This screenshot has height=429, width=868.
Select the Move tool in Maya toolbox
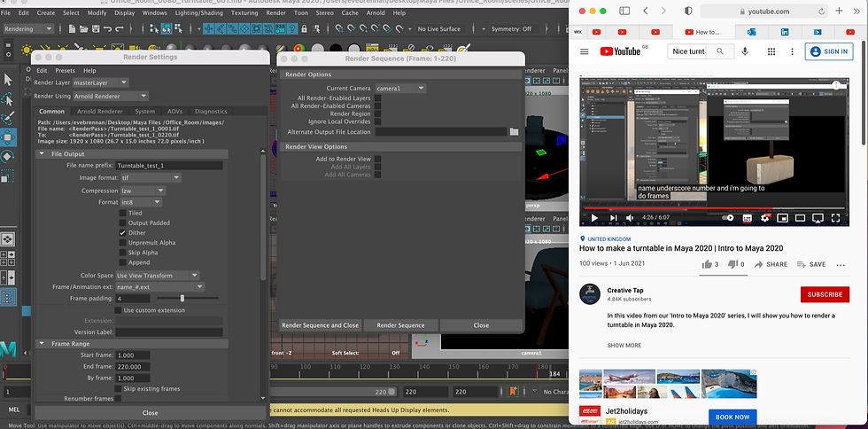pos(8,136)
